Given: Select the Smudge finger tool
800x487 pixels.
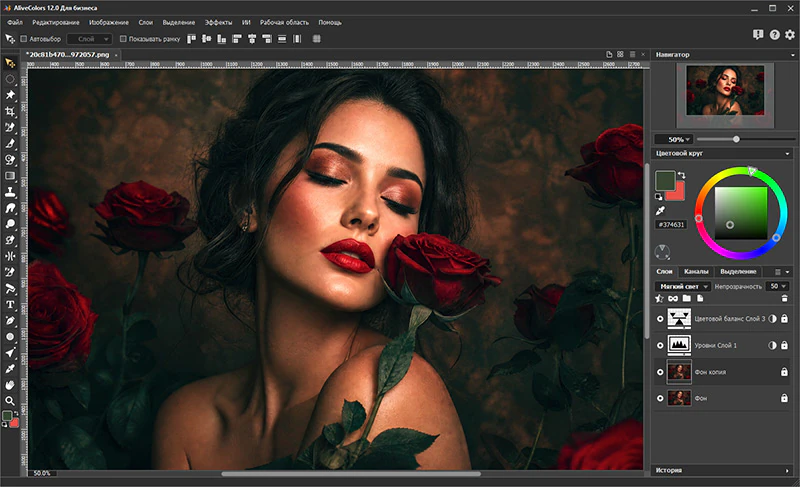Looking at the screenshot, I should pyautogui.click(x=10, y=208).
